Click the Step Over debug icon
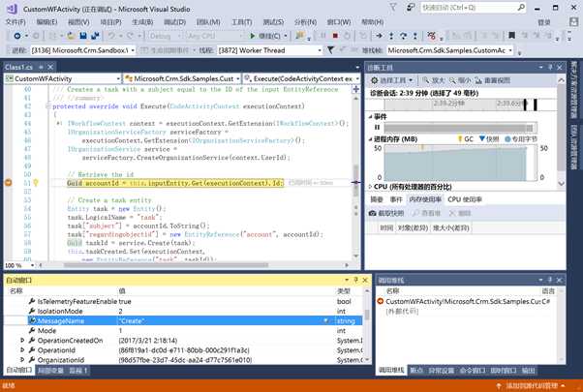This screenshot has height=392, width=583. coord(403,36)
